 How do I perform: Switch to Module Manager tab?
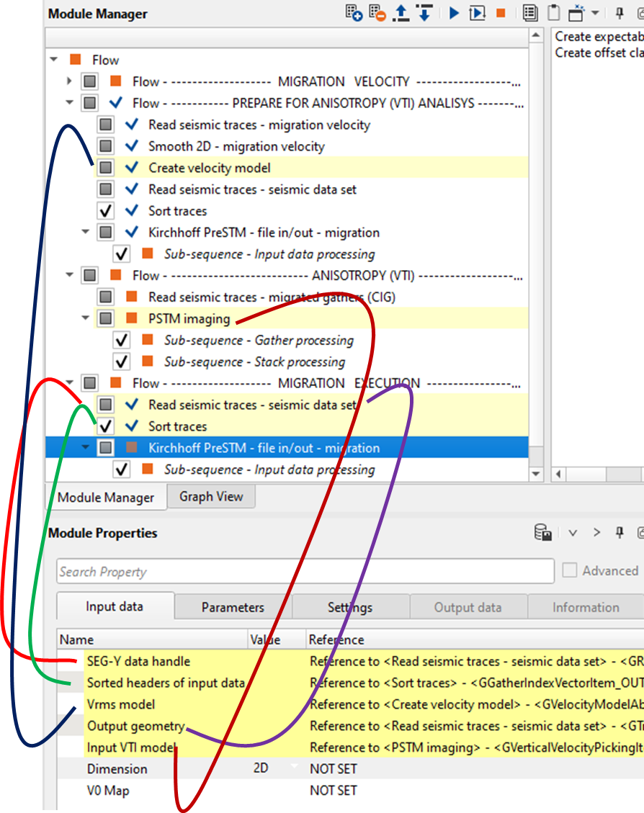106,498
